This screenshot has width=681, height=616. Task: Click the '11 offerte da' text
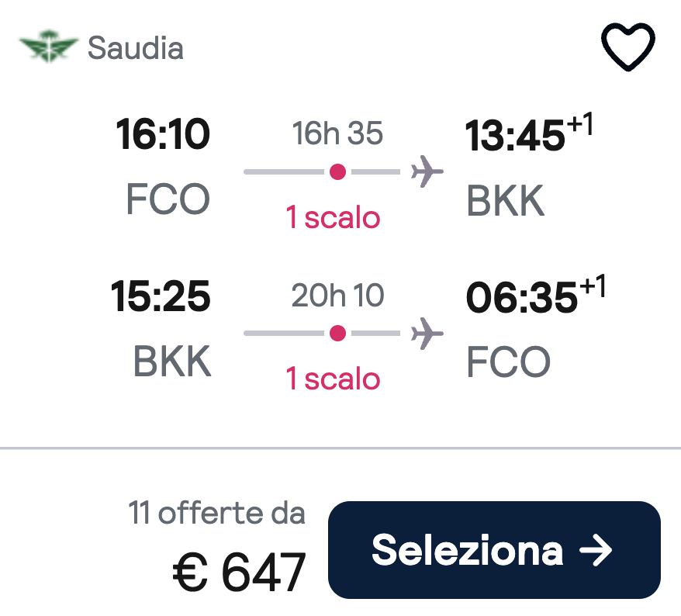[216, 513]
